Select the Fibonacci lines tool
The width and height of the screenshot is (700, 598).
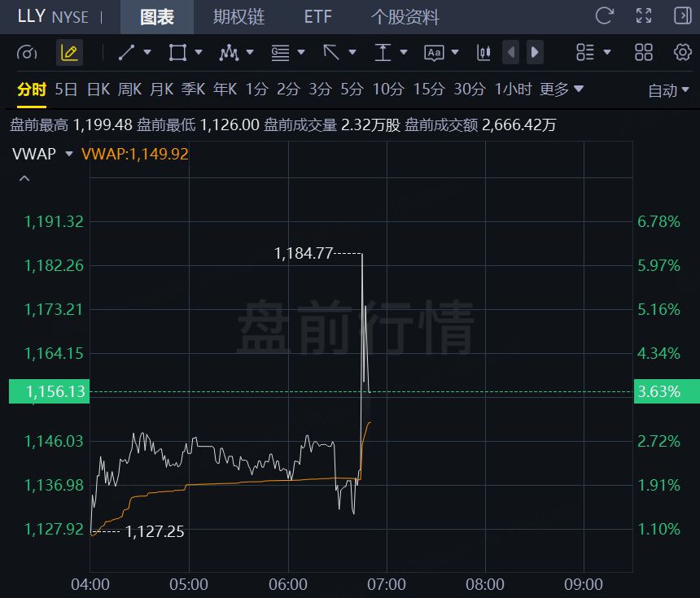point(280,53)
